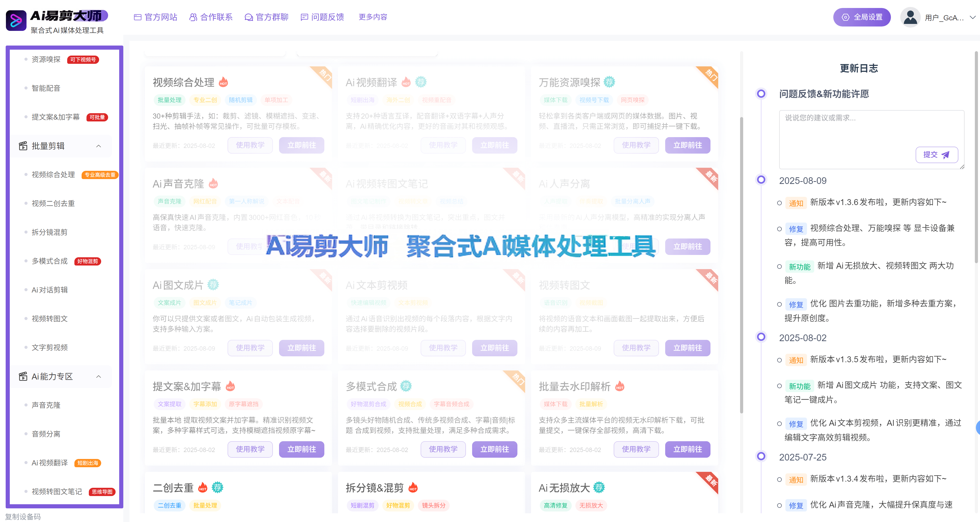The image size is (980, 522).
Task: Click the 荐 badge beside Ai无损放大 title
Action: tap(599, 487)
